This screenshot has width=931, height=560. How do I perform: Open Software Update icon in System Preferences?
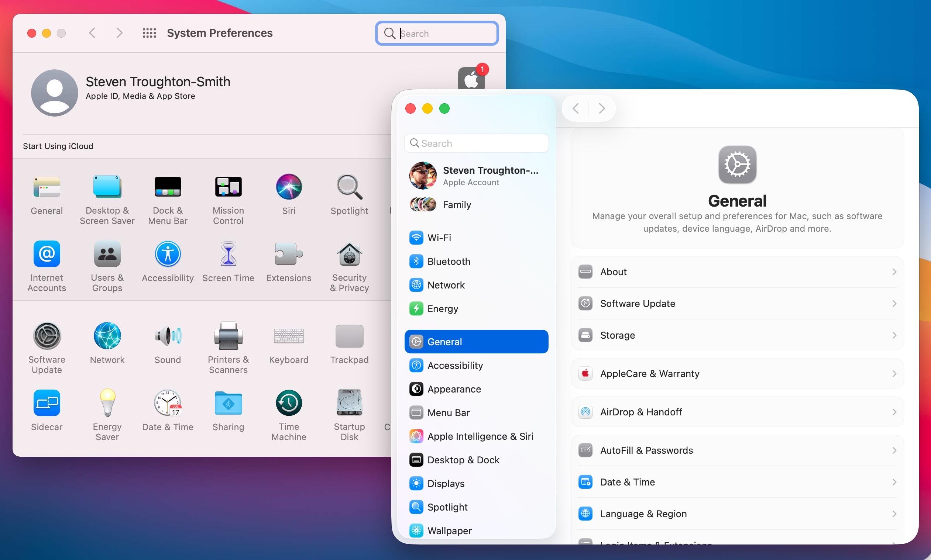coord(47,336)
